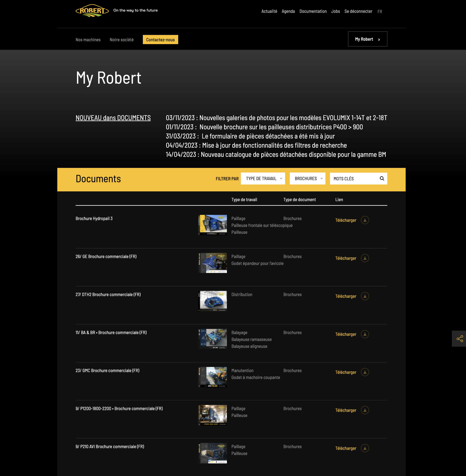Screen dimensions: 466x476
Task: Click the 'Godet épandeur pour l'avicole' text
Action: point(257,263)
